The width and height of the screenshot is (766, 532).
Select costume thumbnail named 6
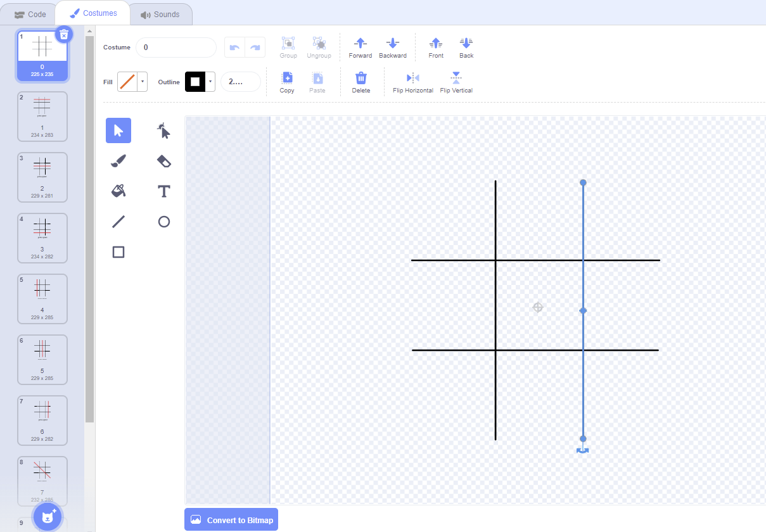click(x=42, y=421)
